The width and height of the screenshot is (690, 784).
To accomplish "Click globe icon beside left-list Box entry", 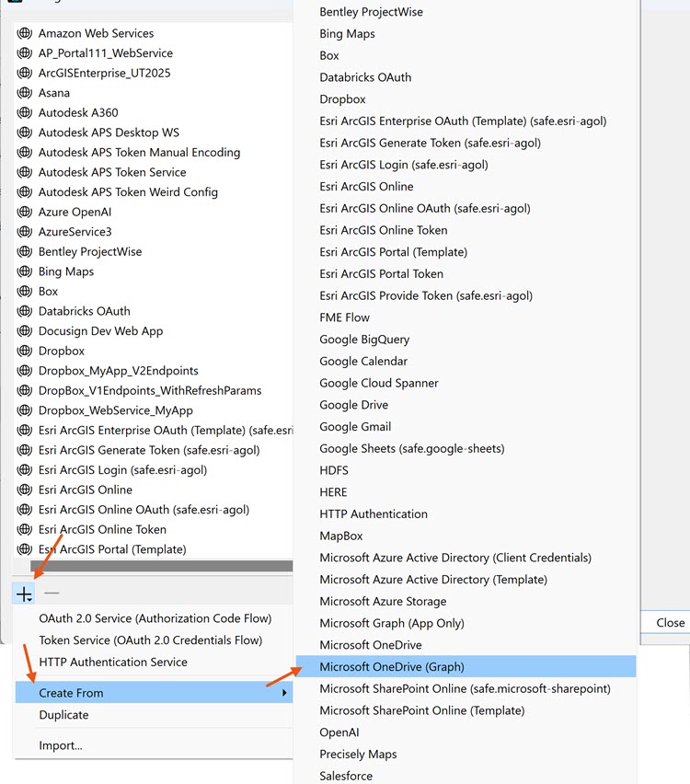I will [25, 292].
